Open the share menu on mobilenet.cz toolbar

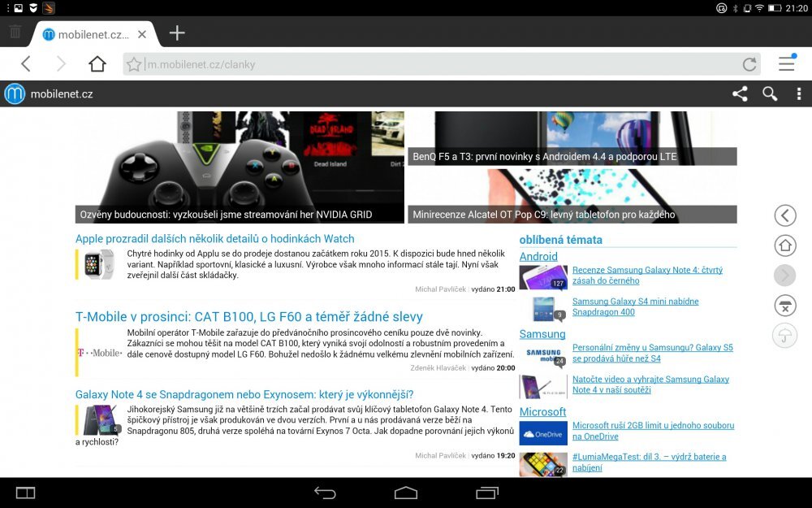pyautogui.click(x=740, y=93)
